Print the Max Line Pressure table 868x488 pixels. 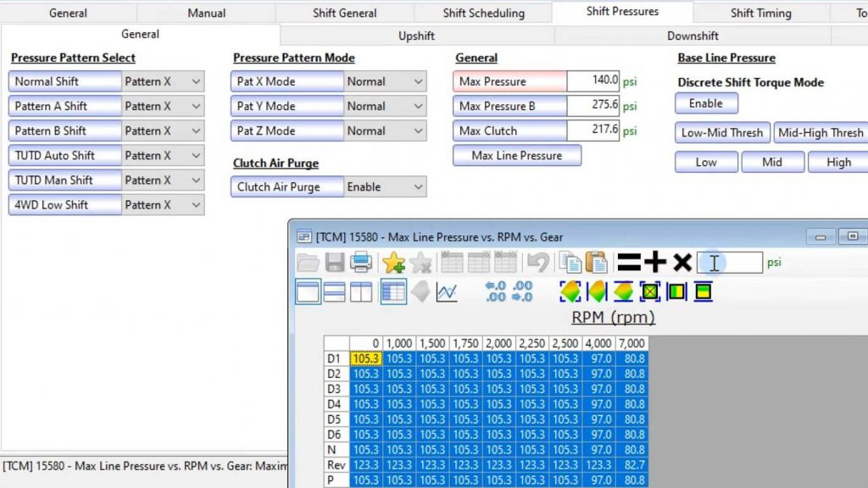click(361, 263)
